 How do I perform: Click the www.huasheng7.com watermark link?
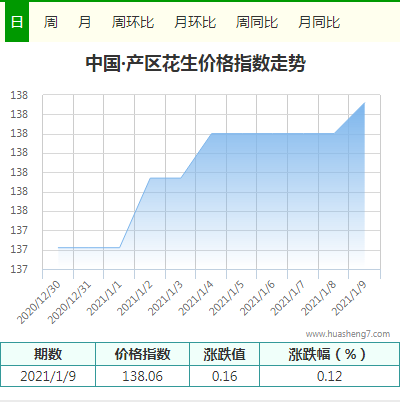(348, 334)
